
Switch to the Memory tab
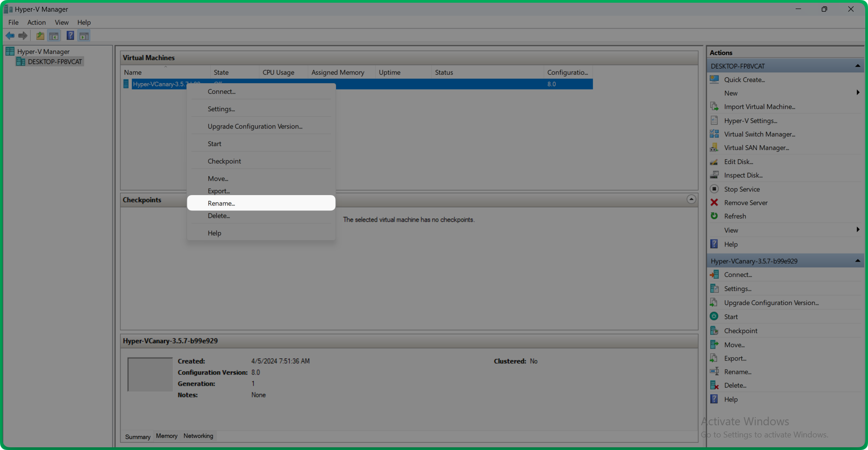[167, 436]
